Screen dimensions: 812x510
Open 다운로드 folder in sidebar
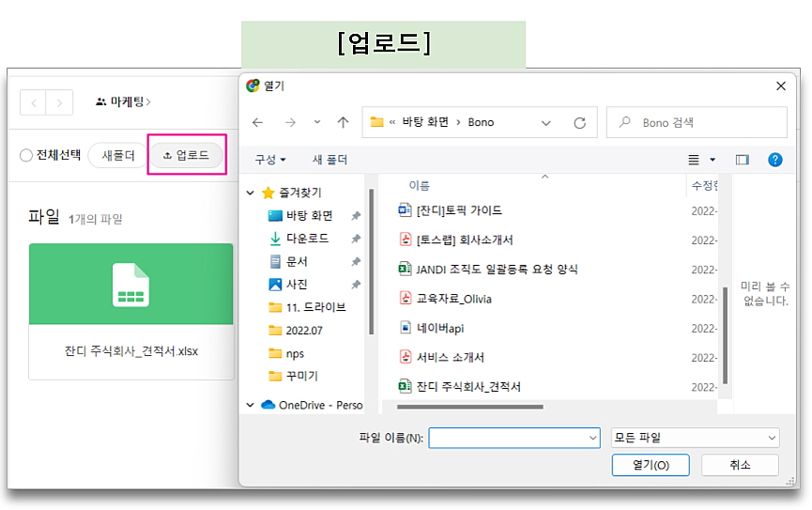(307, 239)
